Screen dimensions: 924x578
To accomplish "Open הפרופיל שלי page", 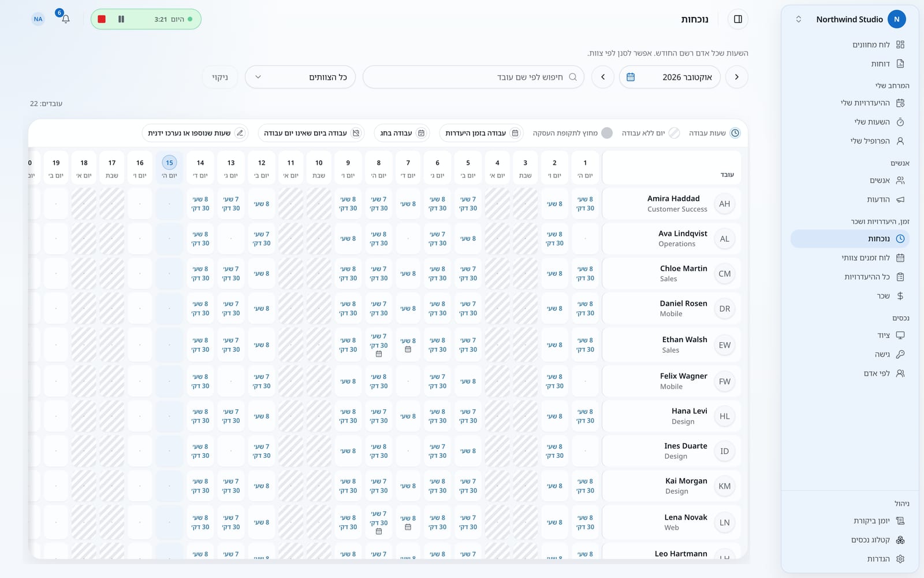I will coord(850,141).
